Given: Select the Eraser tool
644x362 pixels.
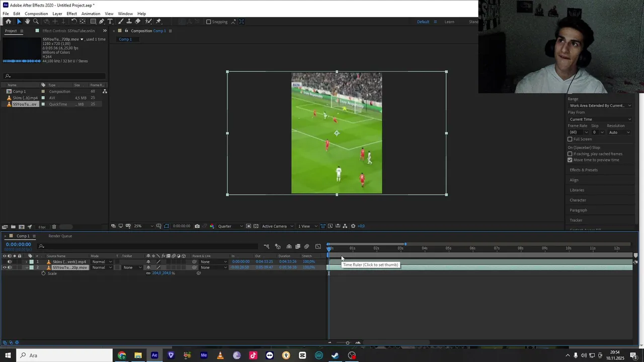Looking at the screenshot, I should (138, 22).
